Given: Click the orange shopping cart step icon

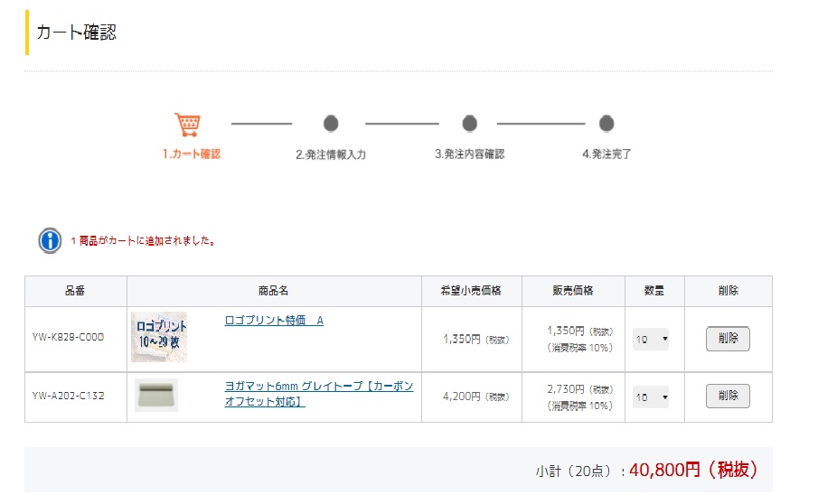Looking at the screenshot, I should click(x=188, y=125).
